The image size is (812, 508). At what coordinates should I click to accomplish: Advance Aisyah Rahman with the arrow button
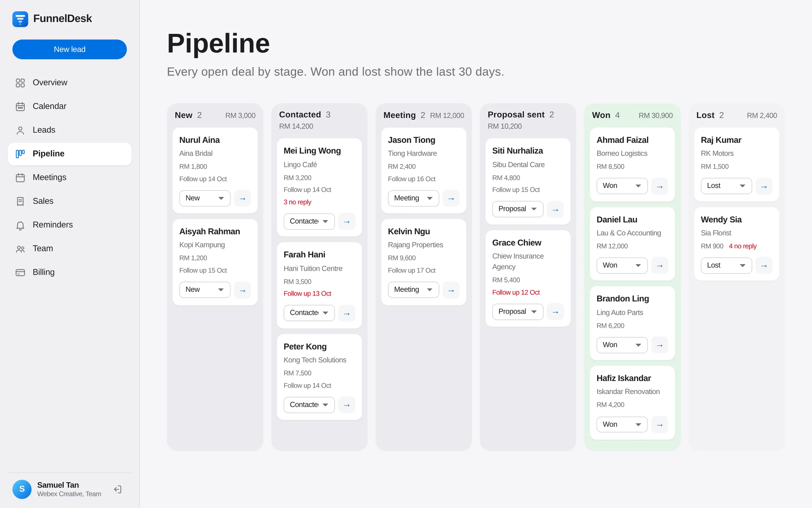pyautogui.click(x=243, y=290)
